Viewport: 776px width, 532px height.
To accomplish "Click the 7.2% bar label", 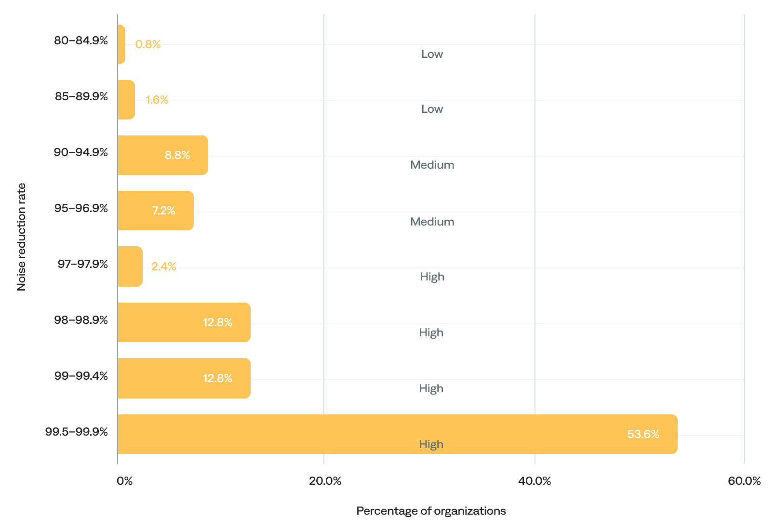I will pyautogui.click(x=164, y=211).
